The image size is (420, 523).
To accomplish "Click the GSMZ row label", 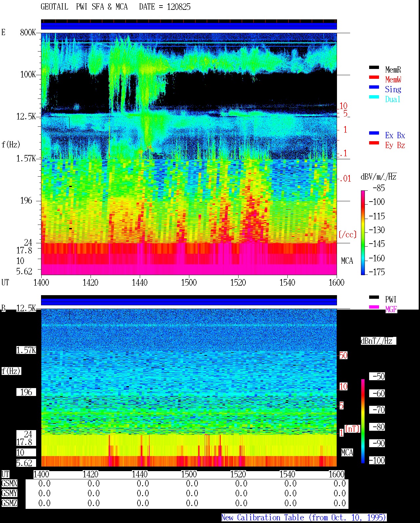I will click(x=9, y=503).
